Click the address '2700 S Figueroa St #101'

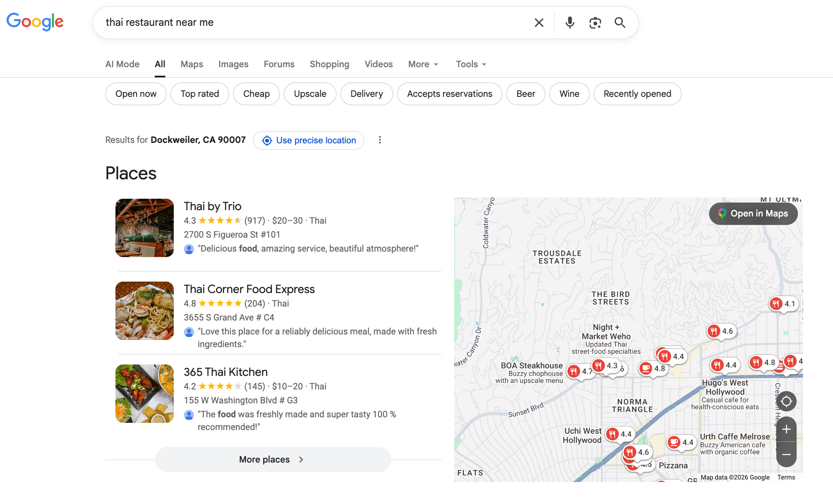tap(232, 235)
